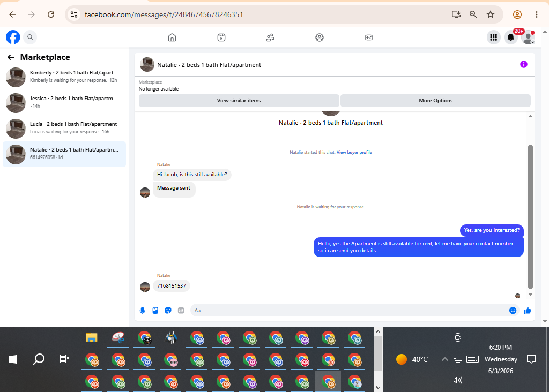This screenshot has height=392, width=549.
Task: Click the Marketplace back arrow
Action: pos(11,57)
